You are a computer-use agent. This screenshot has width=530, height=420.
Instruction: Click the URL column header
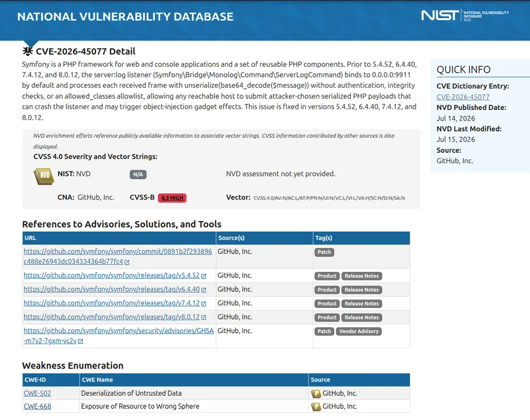coord(119,238)
